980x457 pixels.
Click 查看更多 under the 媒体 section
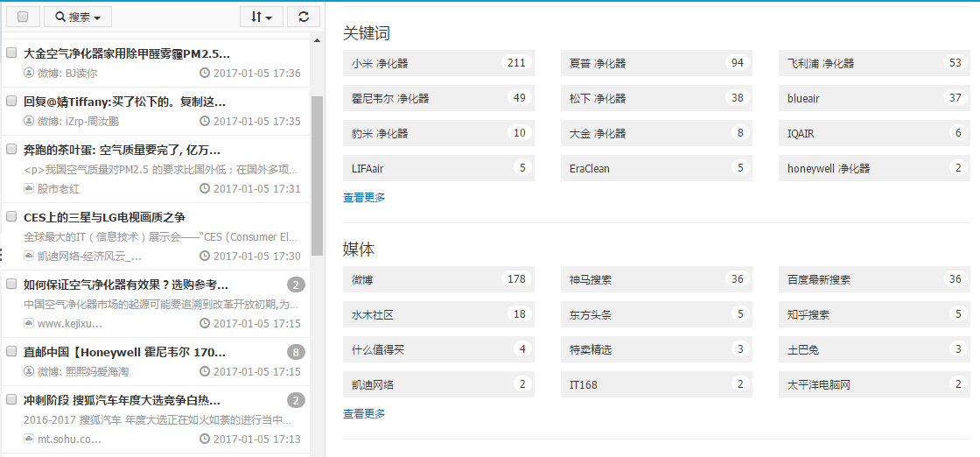(364, 414)
